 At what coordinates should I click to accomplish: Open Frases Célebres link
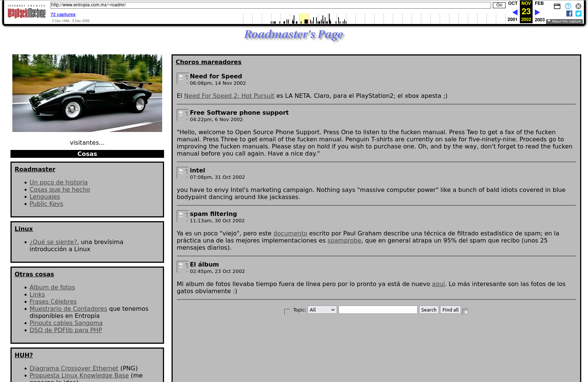(x=53, y=301)
